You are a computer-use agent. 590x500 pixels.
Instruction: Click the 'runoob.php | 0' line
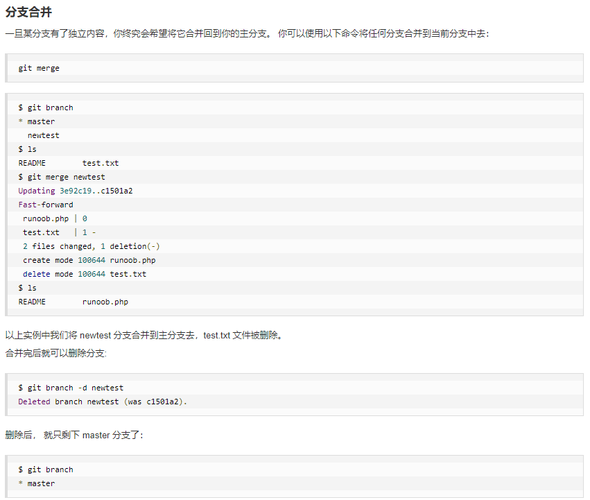pos(55,219)
